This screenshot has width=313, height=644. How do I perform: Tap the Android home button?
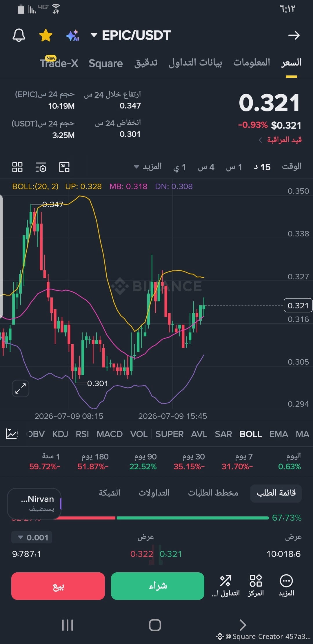point(155,625)
